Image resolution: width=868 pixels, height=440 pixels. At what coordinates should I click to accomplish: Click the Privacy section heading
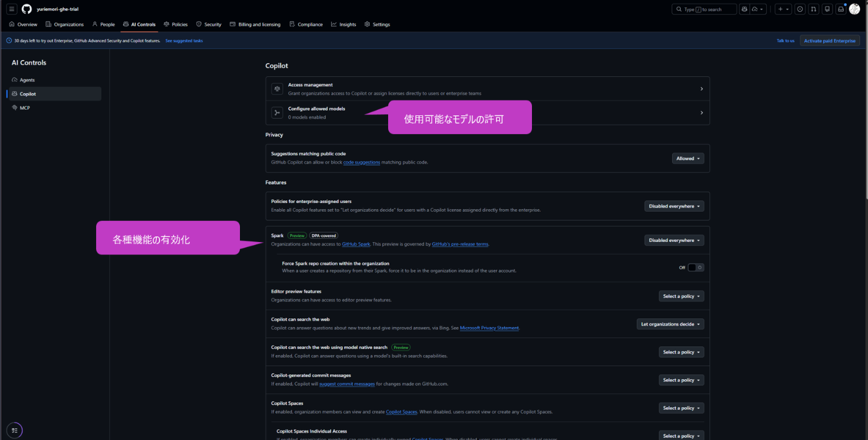274,135
